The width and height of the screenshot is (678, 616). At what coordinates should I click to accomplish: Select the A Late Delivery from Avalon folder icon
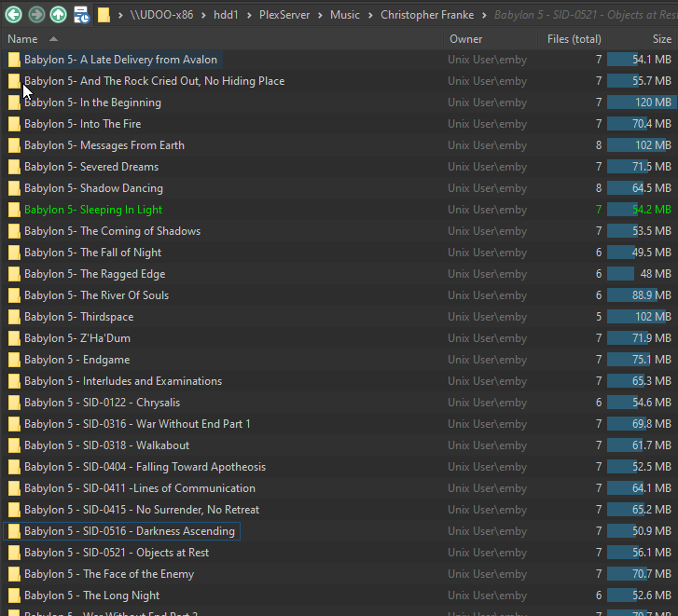click(14, 60)
